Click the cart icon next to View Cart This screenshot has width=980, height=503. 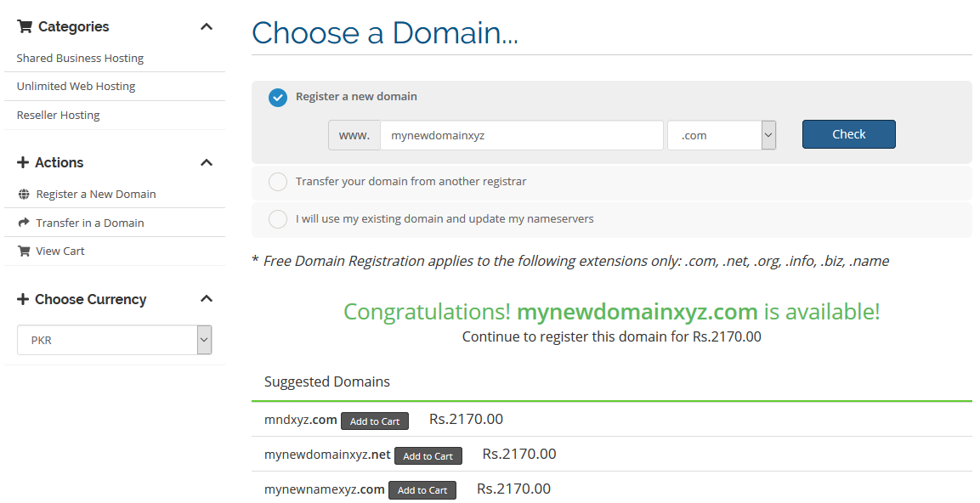point(24,251)
